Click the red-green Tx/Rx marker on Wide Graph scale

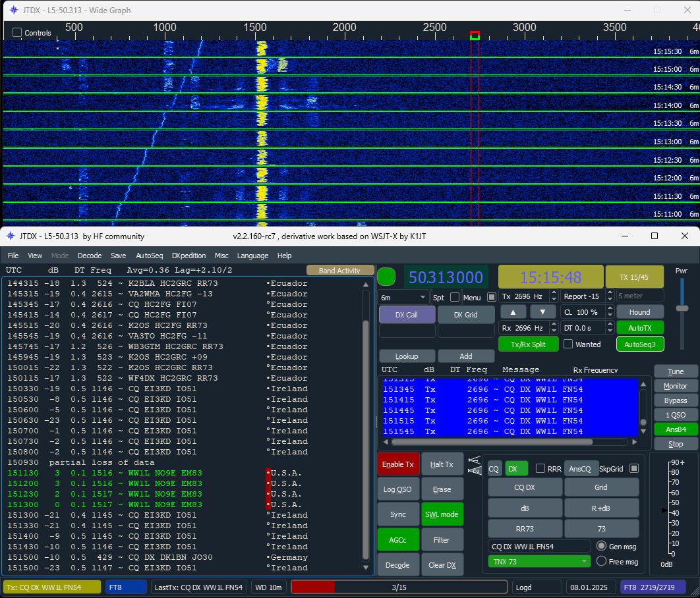point(475,36)
